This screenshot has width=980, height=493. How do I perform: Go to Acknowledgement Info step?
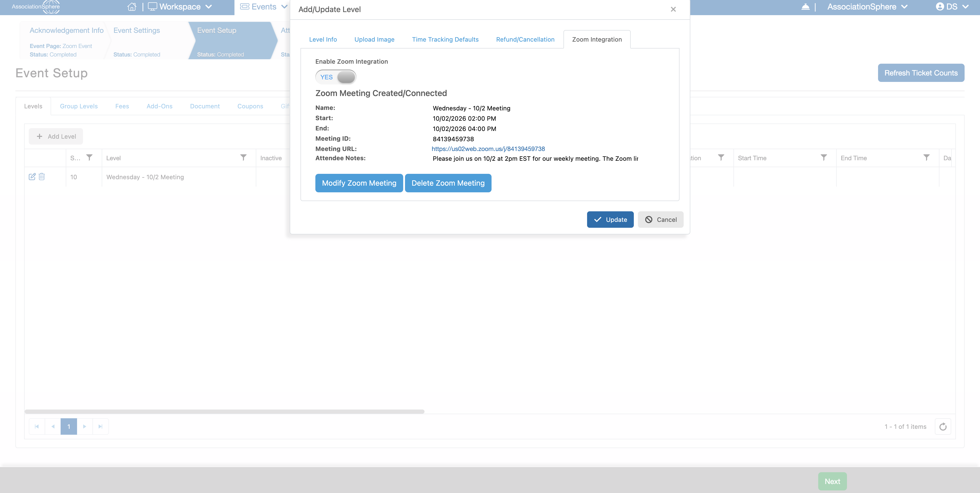(65, 40)
